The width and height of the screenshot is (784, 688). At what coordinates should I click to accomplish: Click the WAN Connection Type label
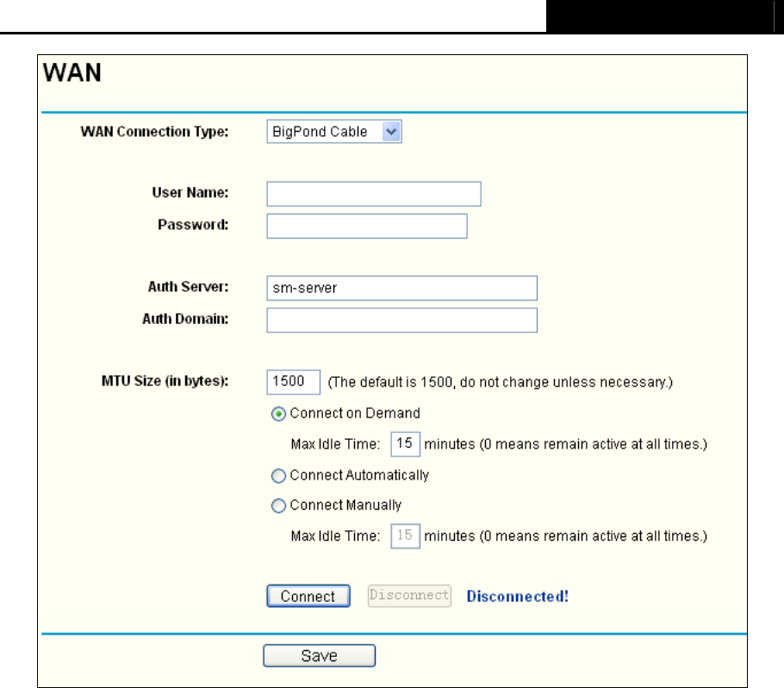tap(154, 132)
